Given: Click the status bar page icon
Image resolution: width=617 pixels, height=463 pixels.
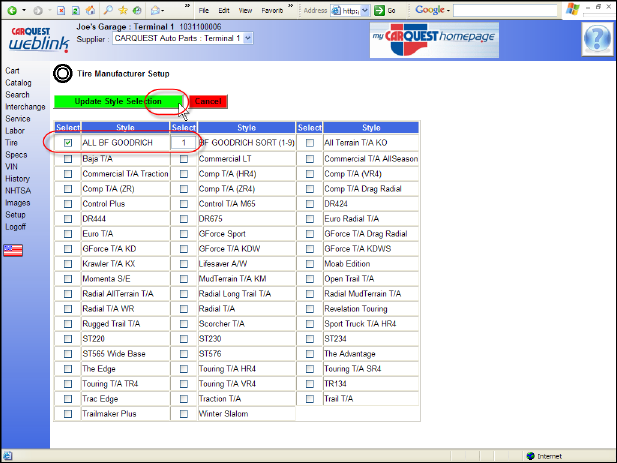Looking at the screenshot, I should tap(7, 456).
